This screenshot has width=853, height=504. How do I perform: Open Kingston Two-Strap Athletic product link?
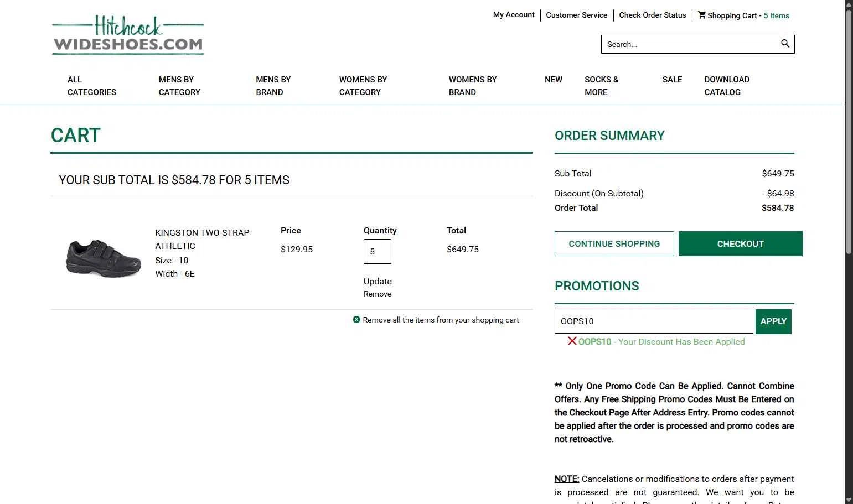[202, 239]
